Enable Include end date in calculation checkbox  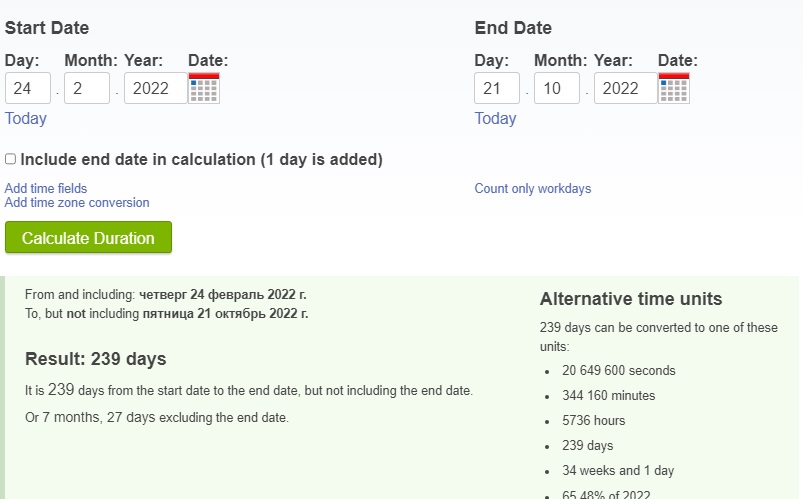[x=10, y=159]
